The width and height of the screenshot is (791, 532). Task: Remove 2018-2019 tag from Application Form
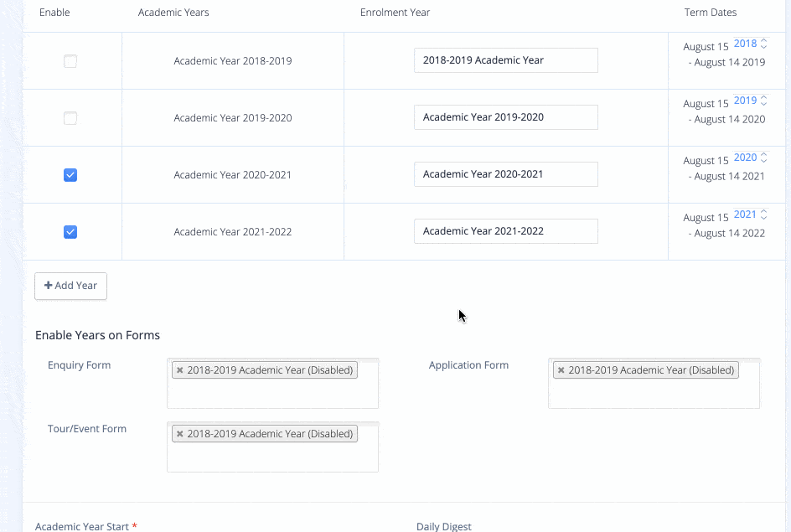coord(561,370)
